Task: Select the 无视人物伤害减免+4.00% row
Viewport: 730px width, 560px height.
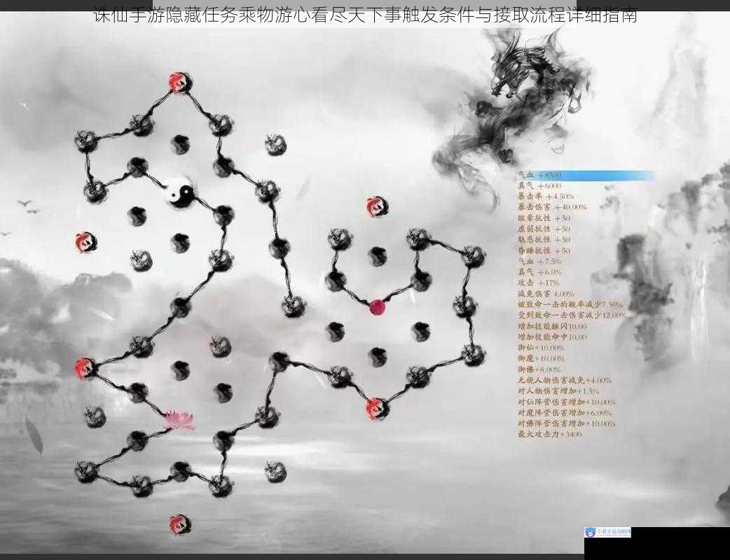Action: point(565,381)
